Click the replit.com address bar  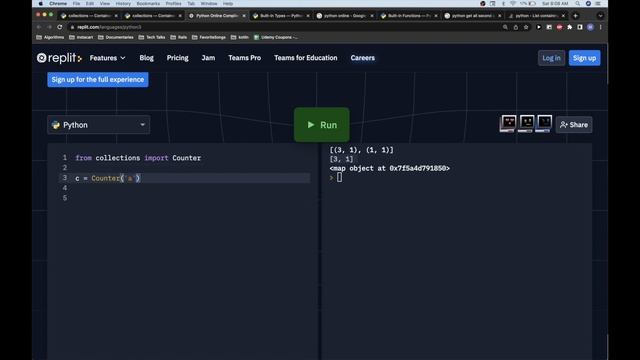286,27
